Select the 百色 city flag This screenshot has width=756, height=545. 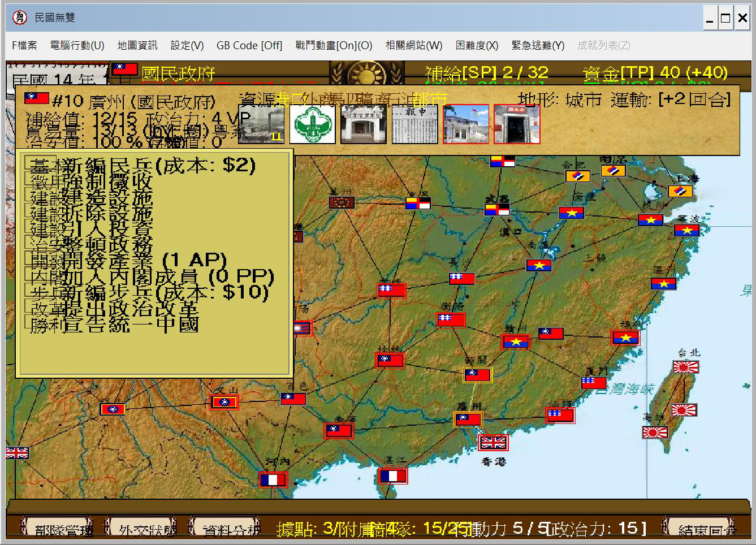(293, 399)
